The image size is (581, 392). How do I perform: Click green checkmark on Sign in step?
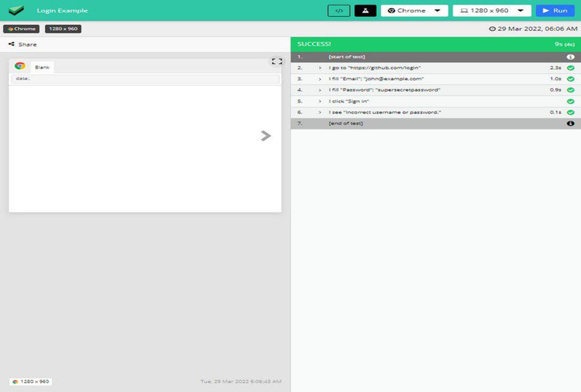coord(570,101)
